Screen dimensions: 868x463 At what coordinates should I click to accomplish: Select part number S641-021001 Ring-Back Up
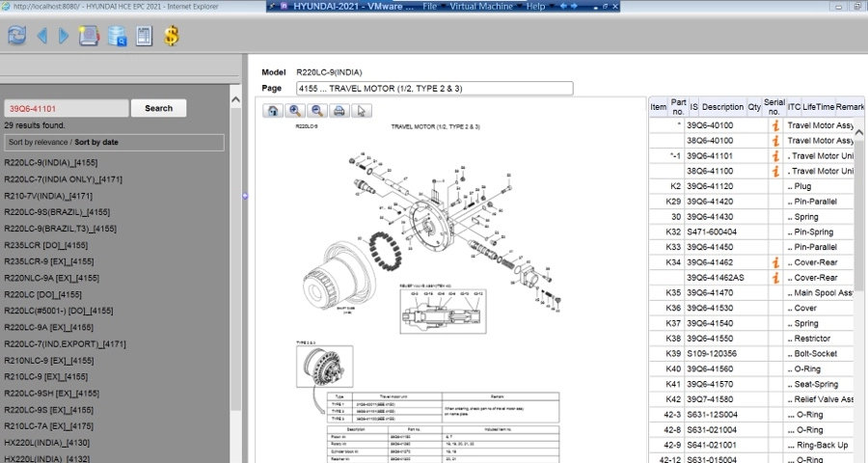[712, 446]
